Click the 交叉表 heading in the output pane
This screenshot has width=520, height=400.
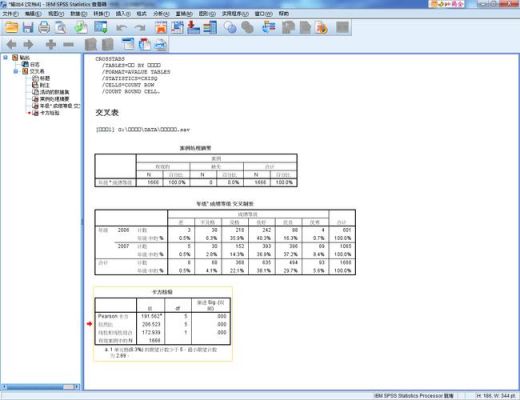point(107,113)
